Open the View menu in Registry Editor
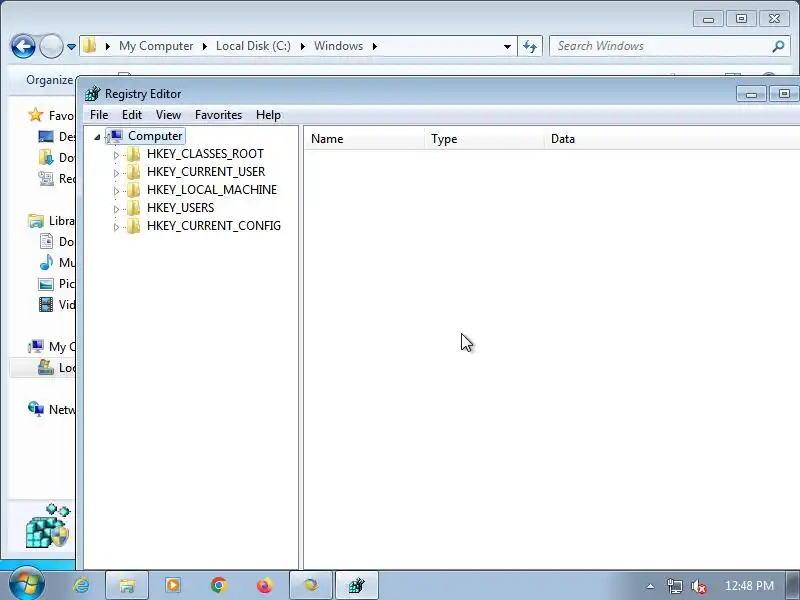This screenshot has width=800, height=600. [168, 115]
